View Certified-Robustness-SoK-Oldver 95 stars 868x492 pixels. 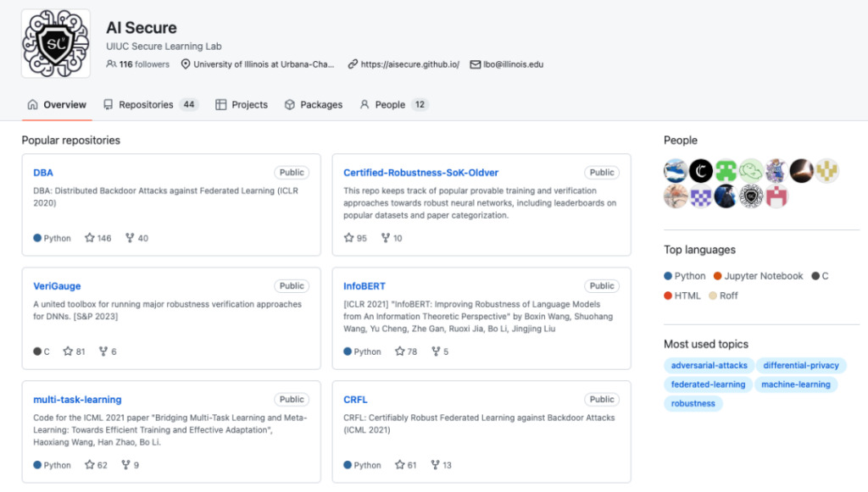pyautogui.click(x=355, y=238)
